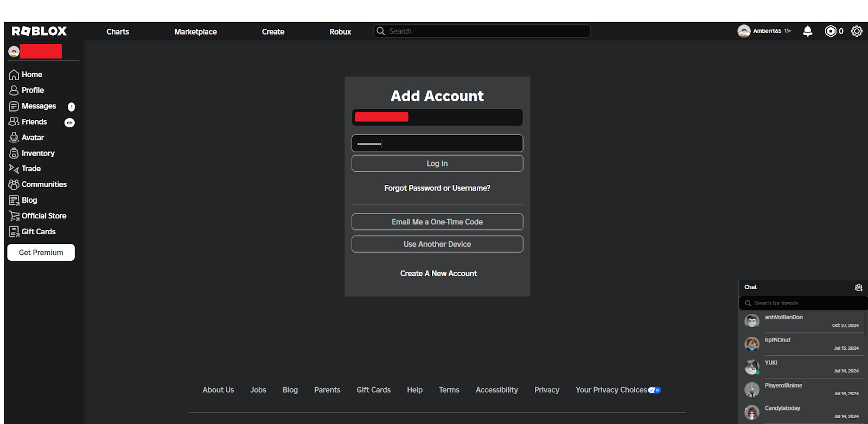Open the settings gear

point(857,31)
